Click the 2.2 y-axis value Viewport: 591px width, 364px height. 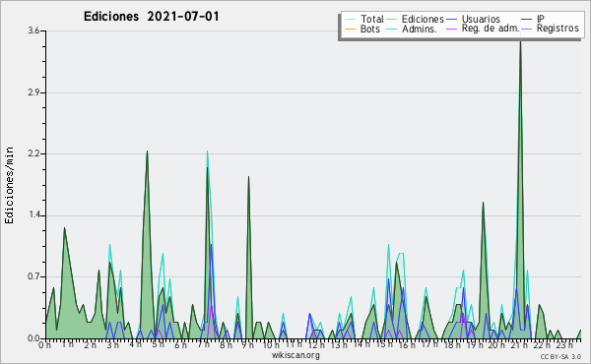pos(33,153)
